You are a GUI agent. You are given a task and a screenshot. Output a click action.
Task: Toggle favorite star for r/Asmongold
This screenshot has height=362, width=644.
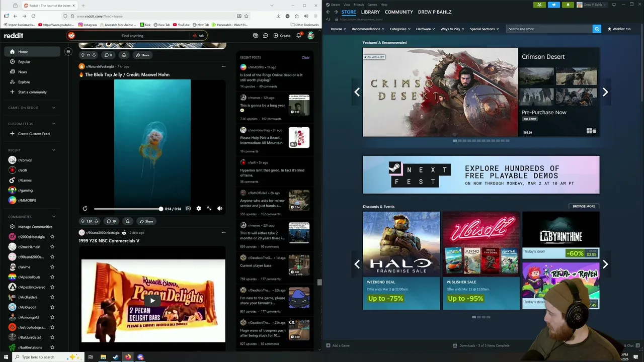point(52,317)
